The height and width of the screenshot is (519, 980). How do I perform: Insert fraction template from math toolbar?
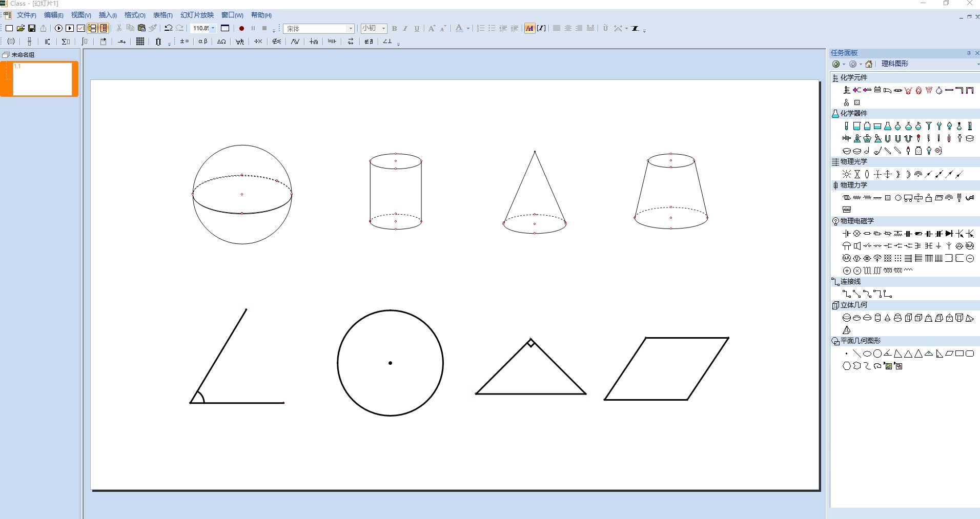tap(30, 41)
